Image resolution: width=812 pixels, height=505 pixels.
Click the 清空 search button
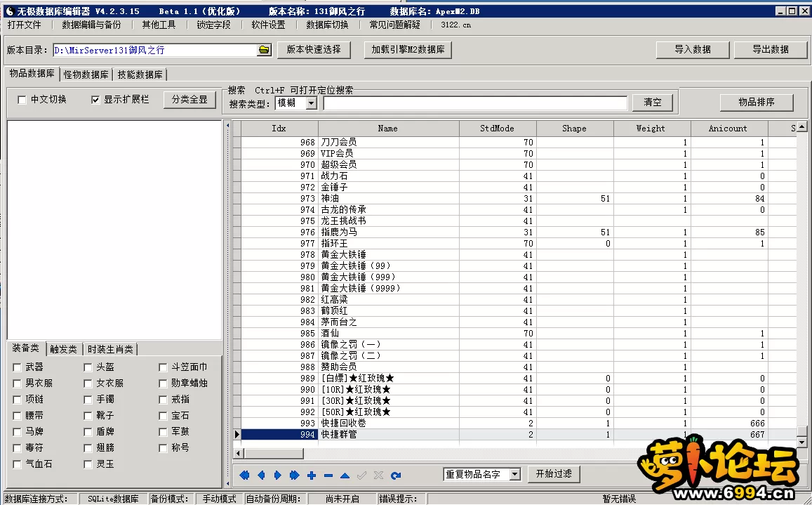pyautogui.click(x=653, y=103)
